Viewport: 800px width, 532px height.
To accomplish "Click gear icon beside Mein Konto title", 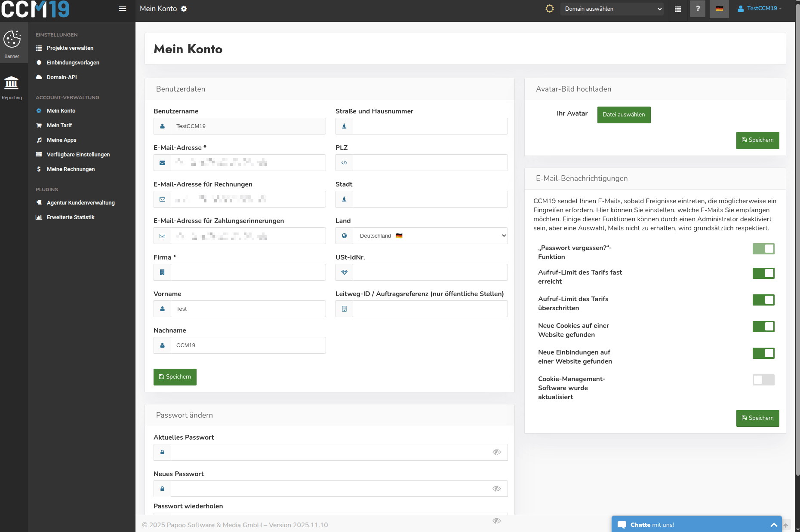I will coord(184,9).
